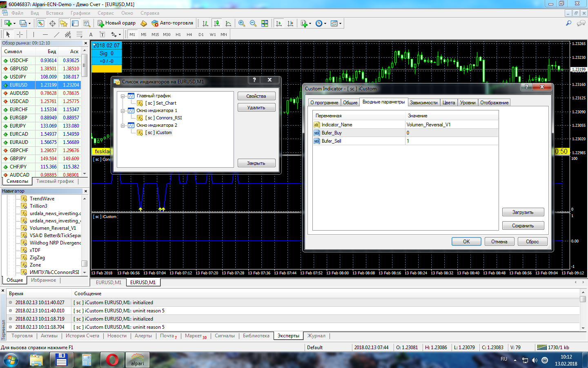The width and height of the screenshot is (588, 368).
Task: Collapse the Главный график tree node
Action: click(122, 96)
